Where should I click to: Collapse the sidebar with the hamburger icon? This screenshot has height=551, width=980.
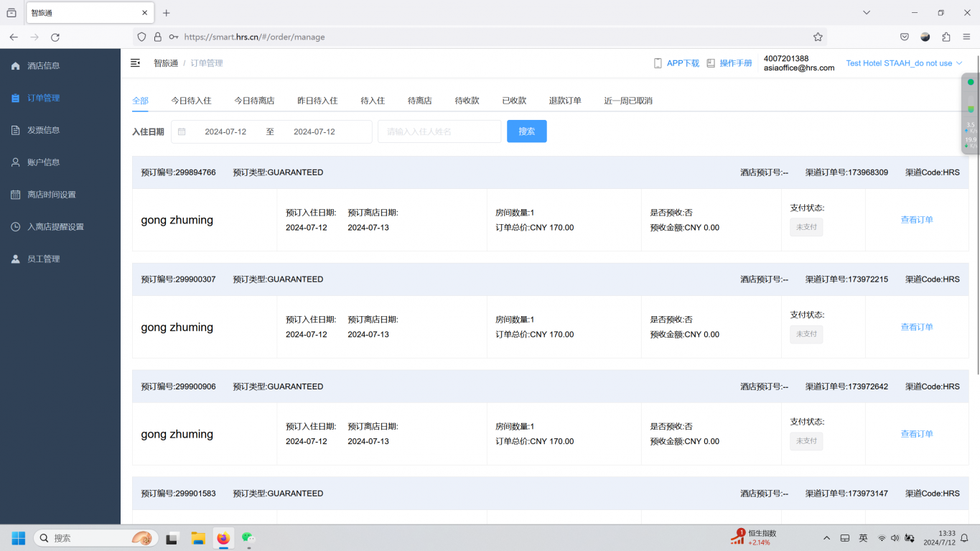point(135,63)
